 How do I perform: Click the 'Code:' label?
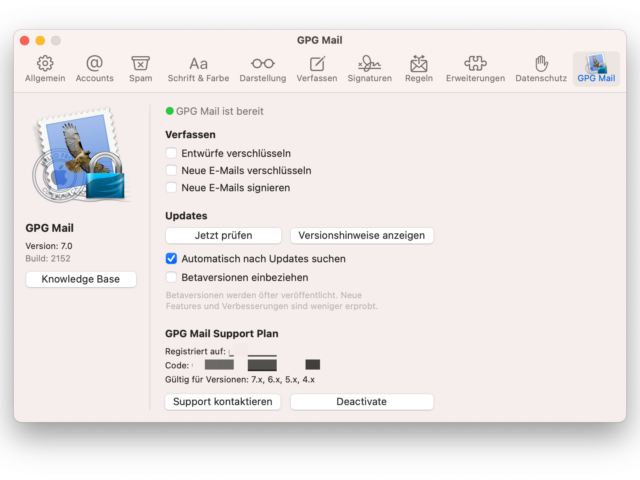click(177, 365)
